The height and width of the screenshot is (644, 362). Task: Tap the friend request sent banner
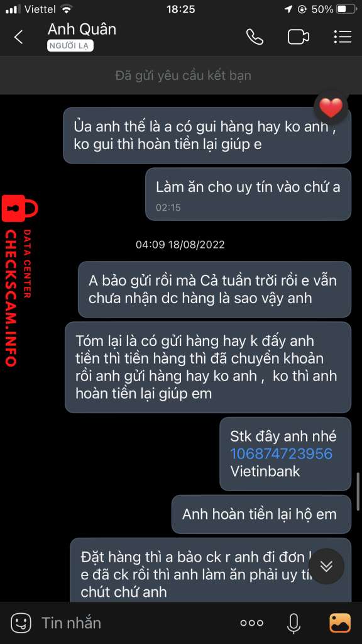(x=181, y=75)
